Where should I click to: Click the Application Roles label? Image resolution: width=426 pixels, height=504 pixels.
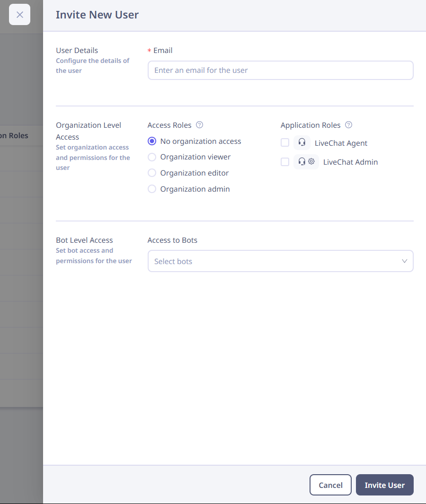(x=310, y=125)
